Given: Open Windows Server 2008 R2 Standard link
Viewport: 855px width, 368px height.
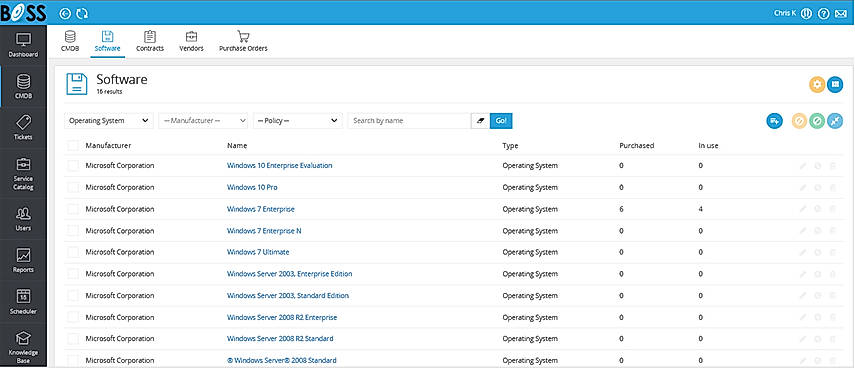Looking at the screenshot, I should pos(280,339).
